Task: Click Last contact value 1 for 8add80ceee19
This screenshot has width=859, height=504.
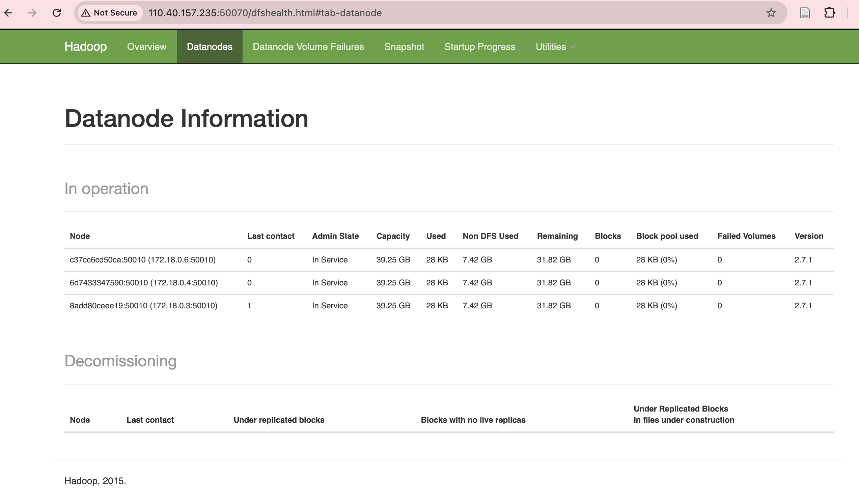Action: [249, 306]
